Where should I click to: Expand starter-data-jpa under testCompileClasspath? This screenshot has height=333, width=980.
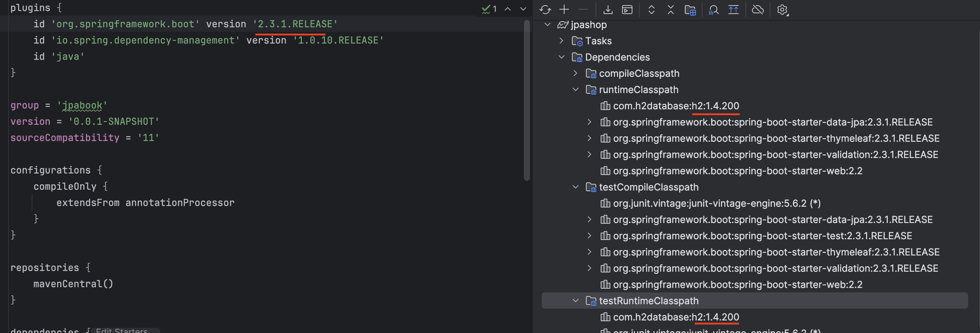click(x=590, y=220)
